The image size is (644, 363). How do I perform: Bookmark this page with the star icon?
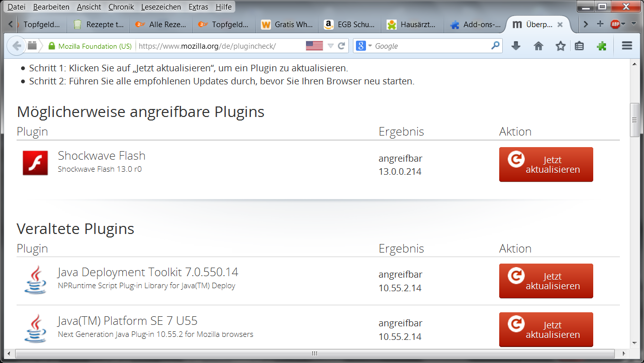(x=561, y=46)
